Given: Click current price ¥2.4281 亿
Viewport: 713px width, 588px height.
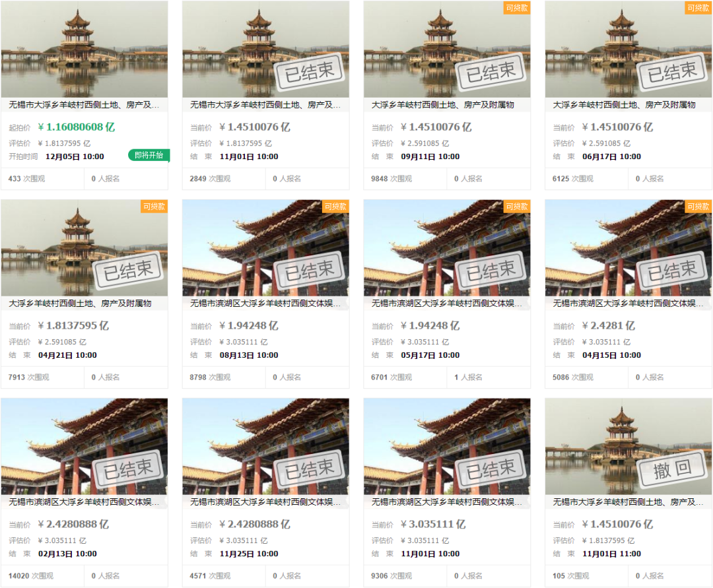Looking at the screenshot, I should [609, 326].
